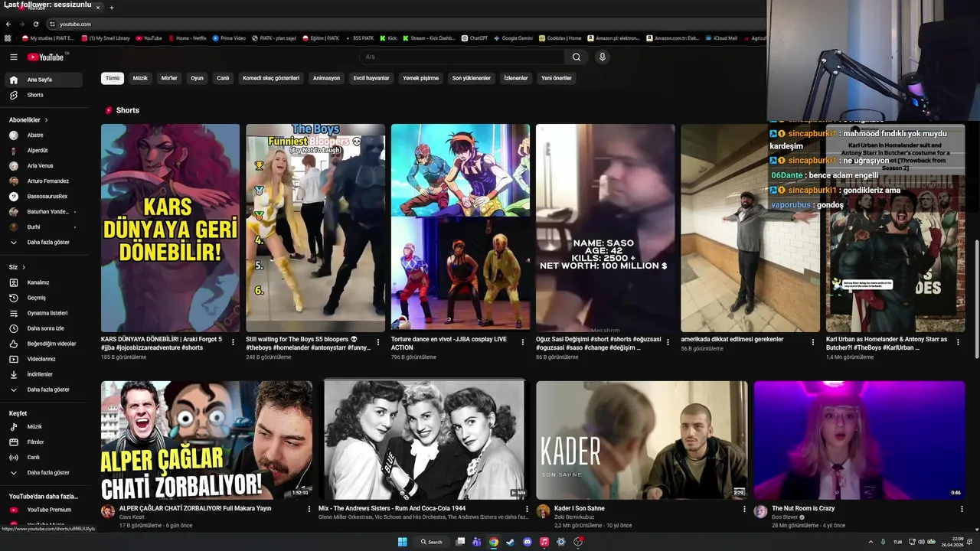Image resolution: width=980 pixels, height=551 pixels.
Task: Open Kanalınız in the sidebar
Action: coord(38,282)
